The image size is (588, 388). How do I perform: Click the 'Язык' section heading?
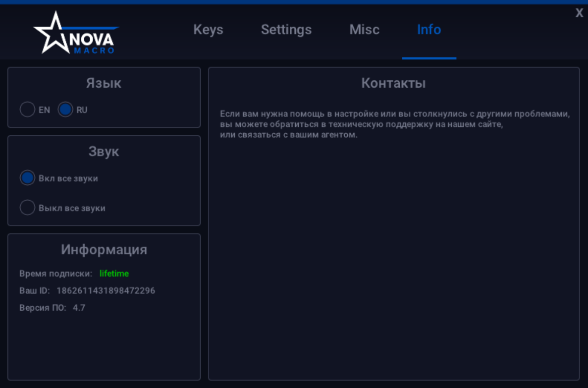point(104,83)
